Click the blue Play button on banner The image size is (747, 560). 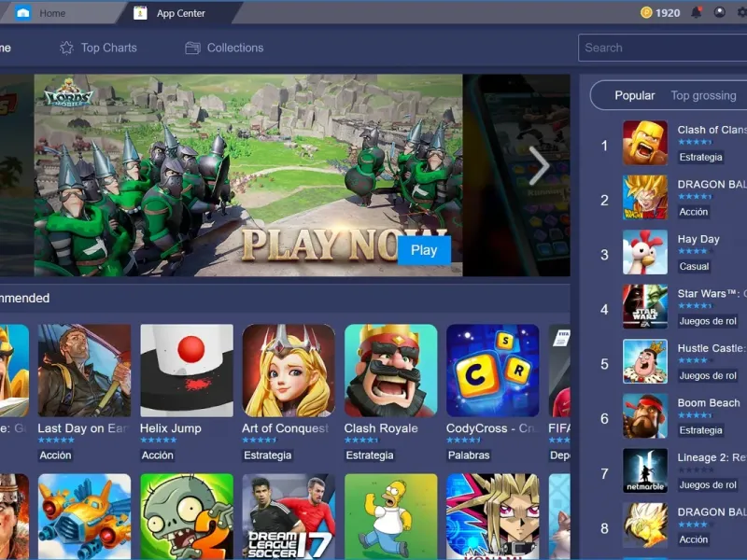click(x=424, y=250)
